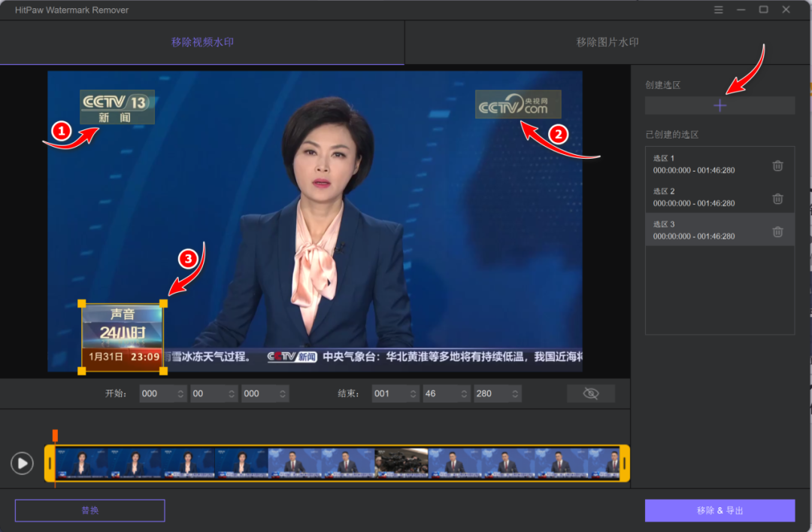Play the video preview
Viewport: 812px width, 532px height.
pyautogui.click(x=23, y=463)
